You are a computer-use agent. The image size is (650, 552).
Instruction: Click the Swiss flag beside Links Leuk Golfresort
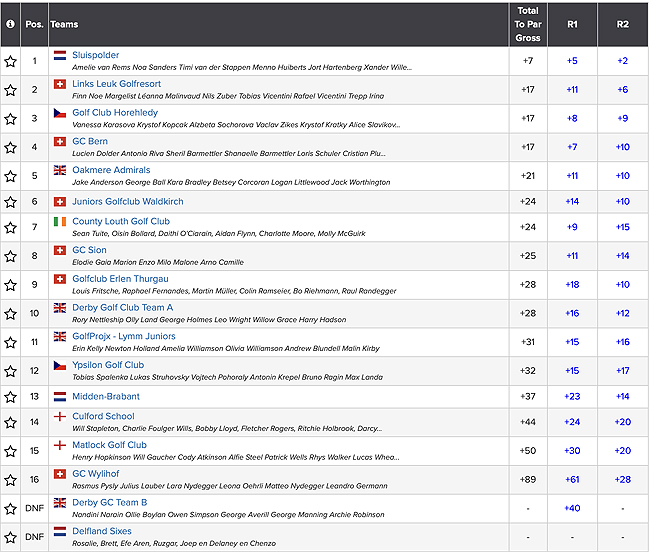pyautogui.click(x=60, y=84)
